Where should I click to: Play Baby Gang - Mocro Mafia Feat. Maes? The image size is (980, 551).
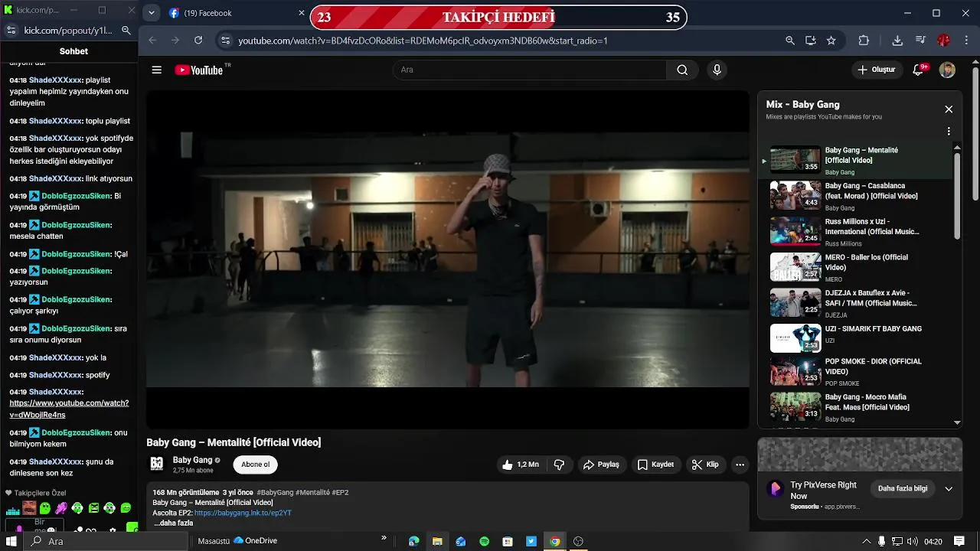(856, 408)
